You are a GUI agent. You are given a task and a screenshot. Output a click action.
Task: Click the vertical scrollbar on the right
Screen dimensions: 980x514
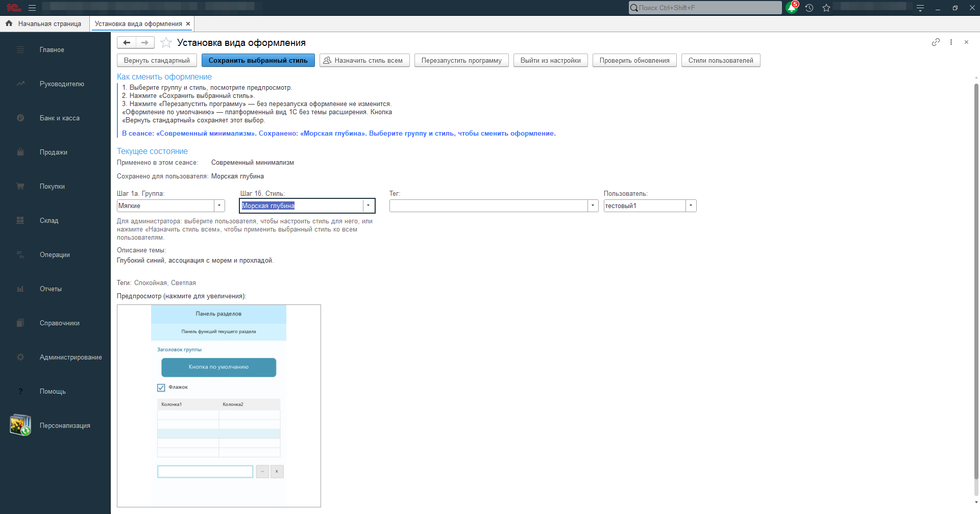[976, 282]
